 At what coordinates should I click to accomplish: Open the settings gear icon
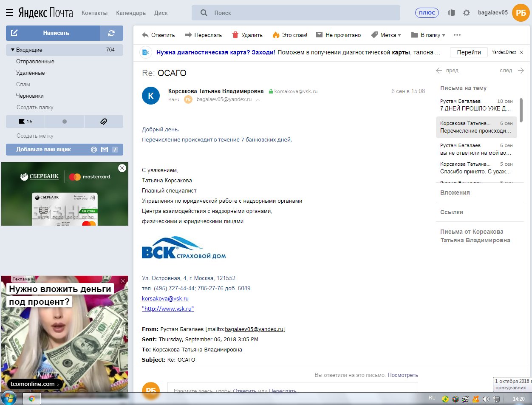[467, 13]
